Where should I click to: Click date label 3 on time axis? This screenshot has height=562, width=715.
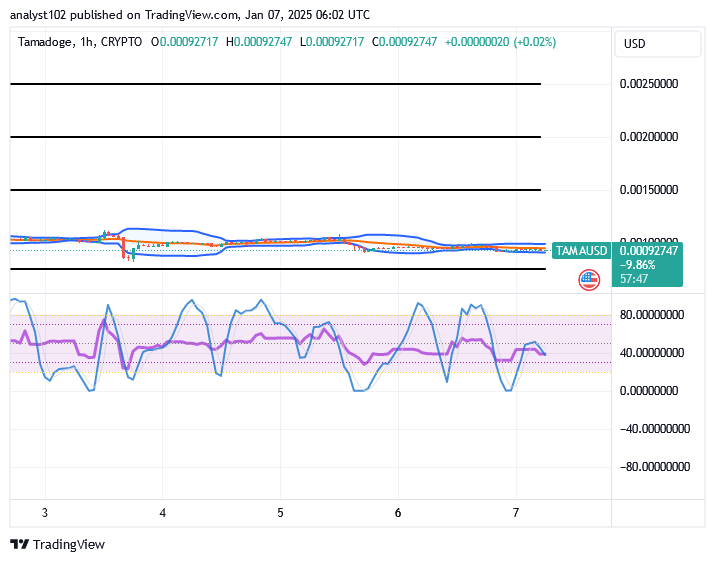[45, 513]
